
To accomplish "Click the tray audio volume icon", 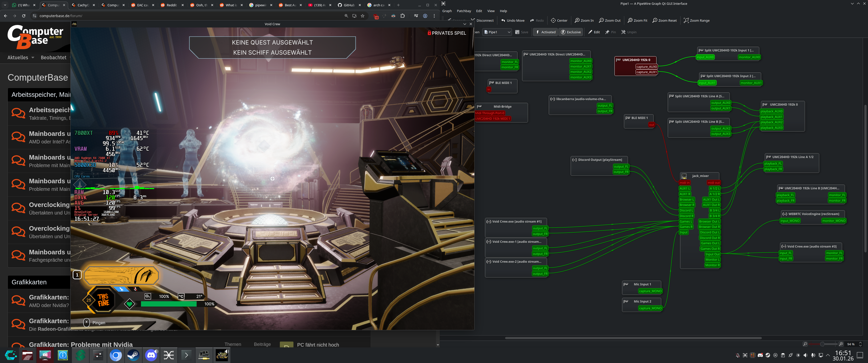I will [x=805, y=355].
